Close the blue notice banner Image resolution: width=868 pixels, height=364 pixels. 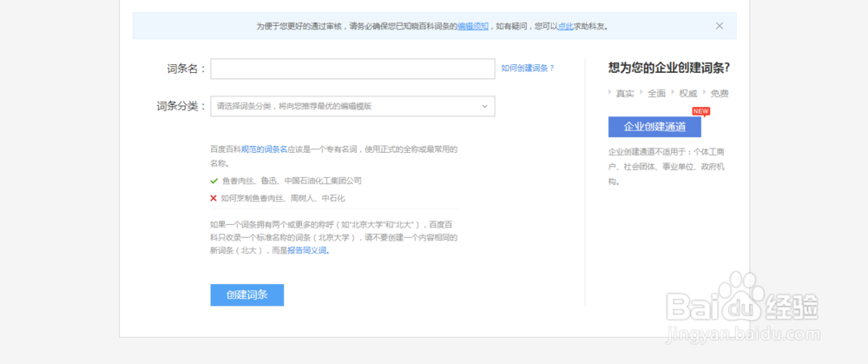[719, 25]
